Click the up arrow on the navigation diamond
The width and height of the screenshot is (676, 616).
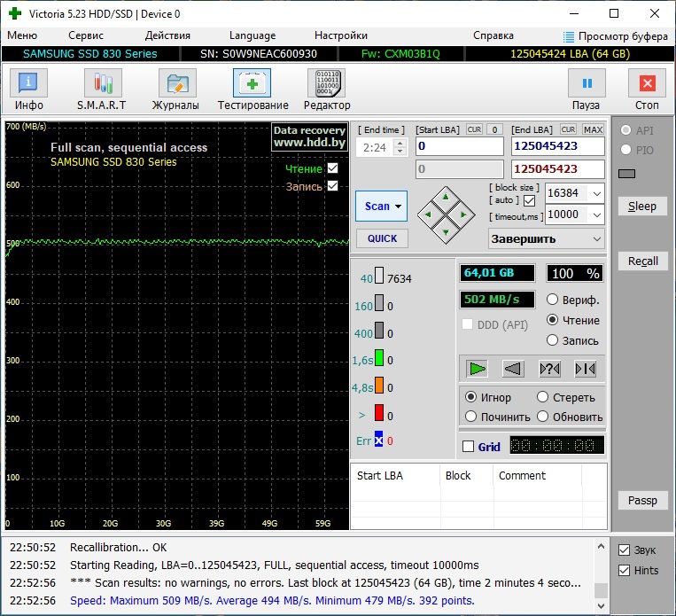click(446, 198)
